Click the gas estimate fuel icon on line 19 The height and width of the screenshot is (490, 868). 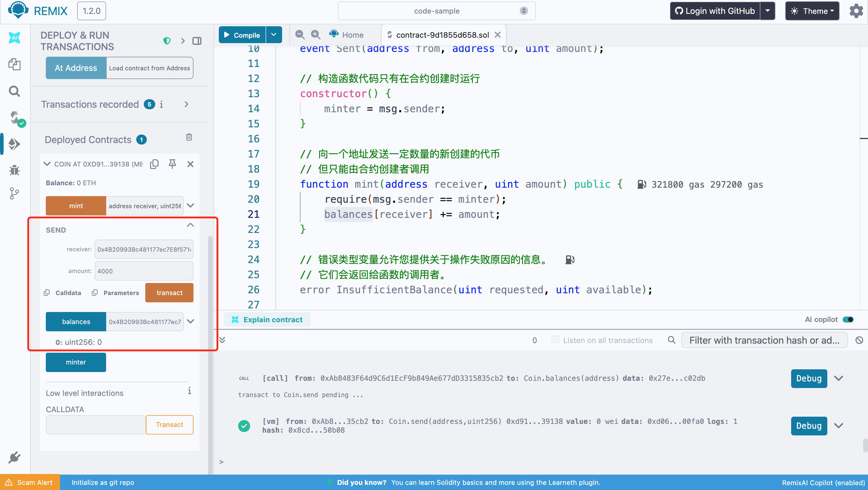tap(642, 184)
